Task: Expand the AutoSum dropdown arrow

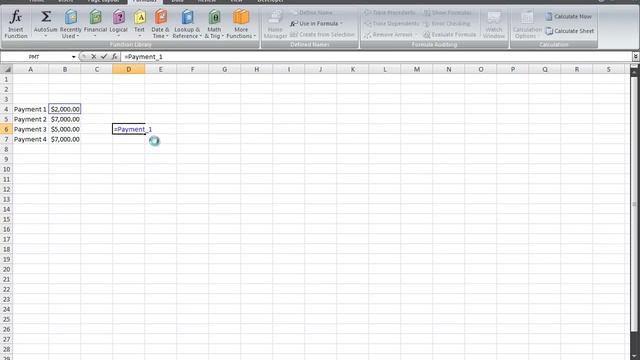Action: click(x=46, y=36)
